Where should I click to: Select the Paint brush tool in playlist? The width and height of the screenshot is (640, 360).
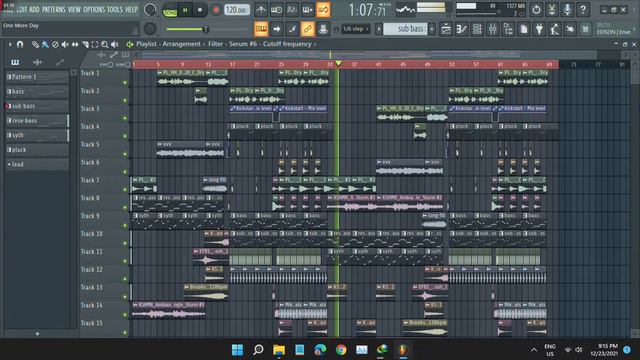[45, 44]
